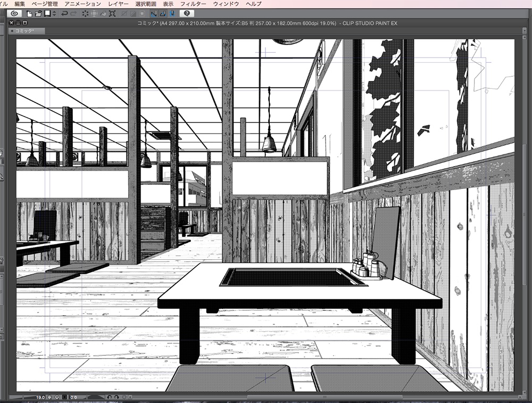Image resolution: width=532 pixels, height=403 pixels.
Task: Fit canvas to screen icon
Action: [x=64, y=397]
